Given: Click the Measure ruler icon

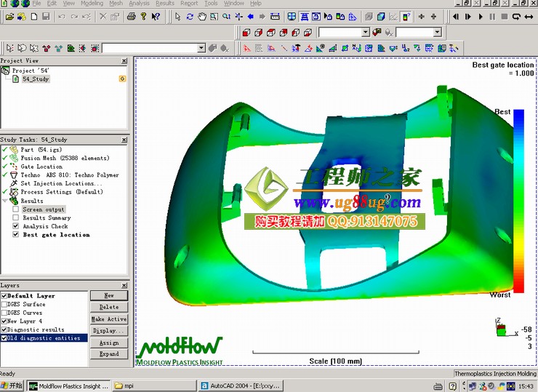Looking at the screenshot, I should pos(275,17).
